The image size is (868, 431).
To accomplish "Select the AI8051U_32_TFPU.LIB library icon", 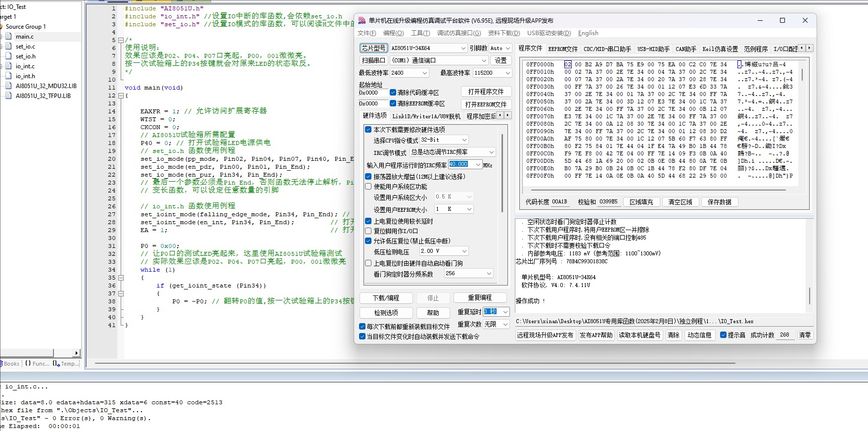I will 8,96.
